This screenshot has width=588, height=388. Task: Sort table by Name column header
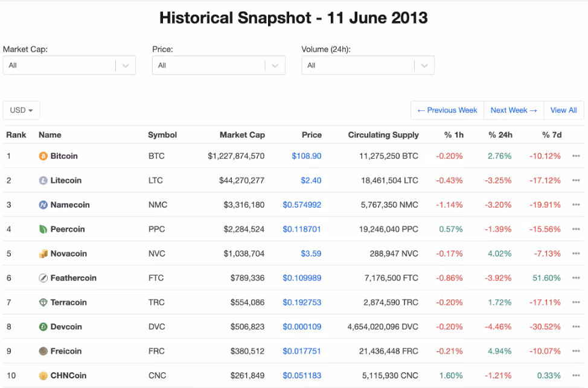pyautogui.click(x=50, y=135)
